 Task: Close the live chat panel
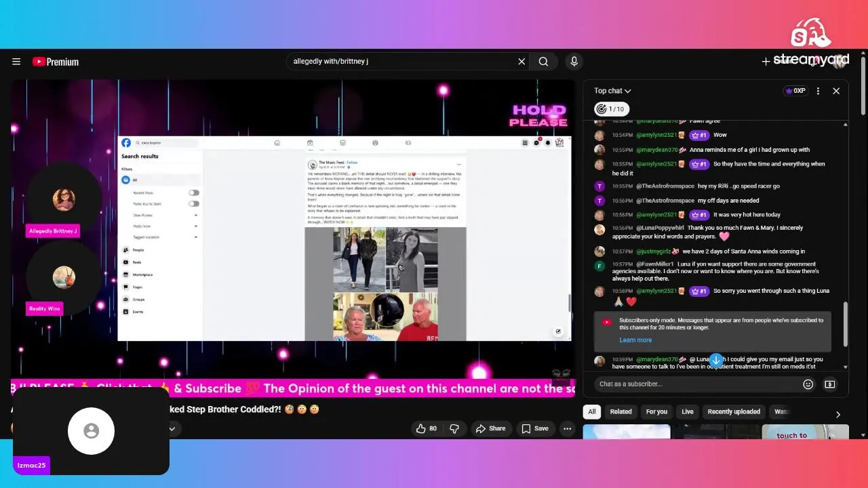pyautogui.click(x=836, y=91)
